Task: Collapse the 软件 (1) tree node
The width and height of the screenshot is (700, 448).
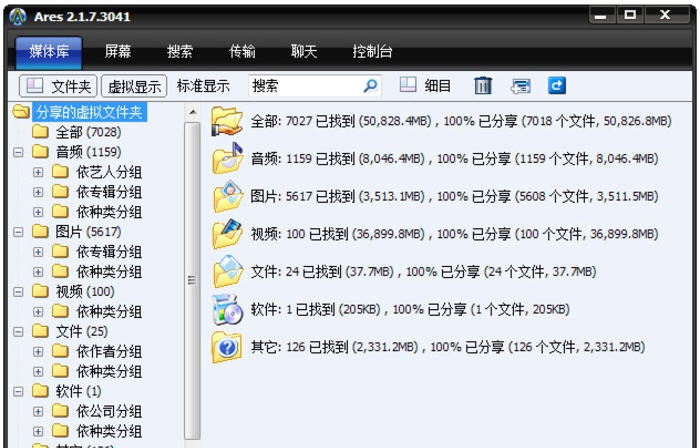Action: 18,391
